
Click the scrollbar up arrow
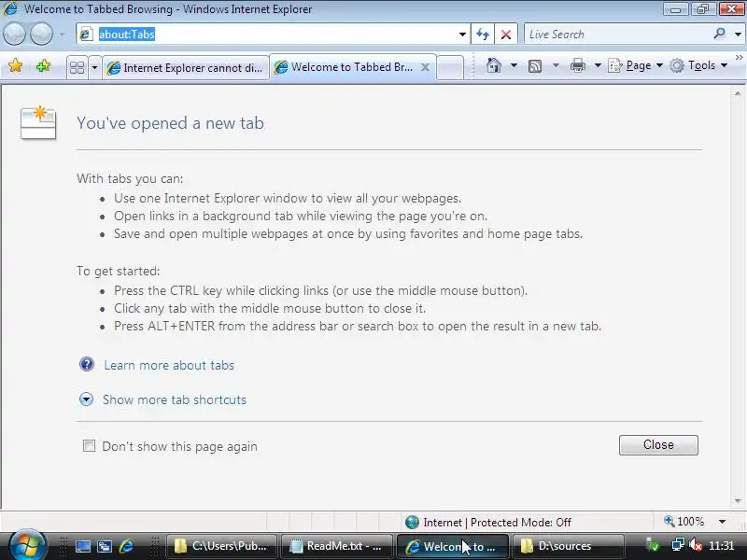point(738,94)
